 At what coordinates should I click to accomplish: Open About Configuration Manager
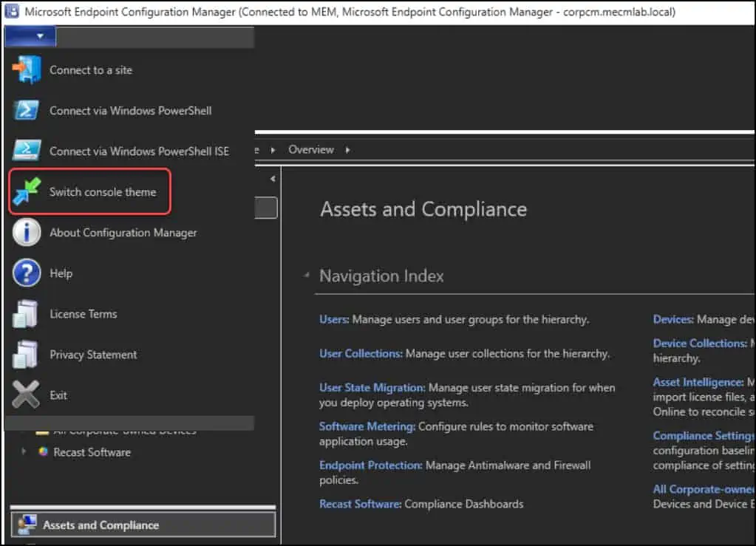pos(123,232)
